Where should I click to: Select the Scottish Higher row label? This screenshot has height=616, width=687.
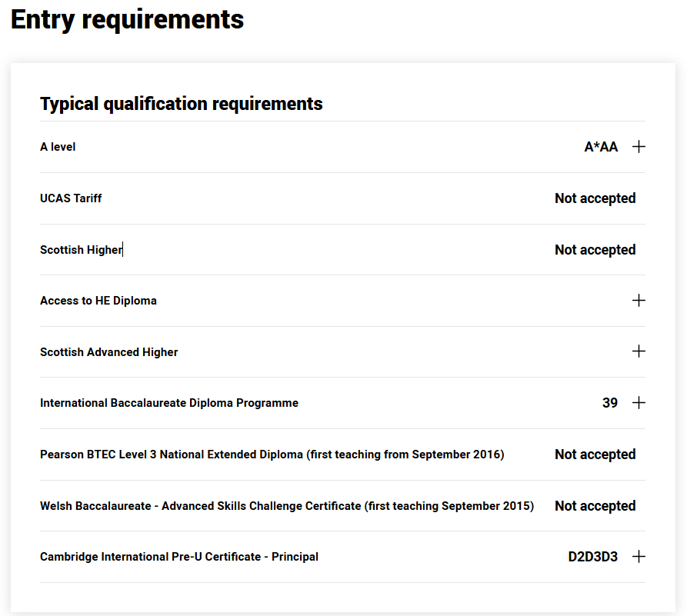pyautogui.click(x=81, y=250)
